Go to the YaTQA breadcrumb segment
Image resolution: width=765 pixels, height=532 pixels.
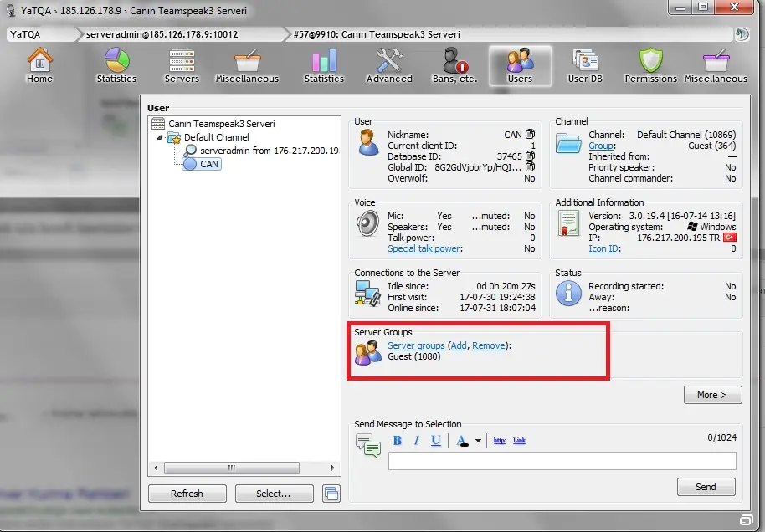[25, 34]
